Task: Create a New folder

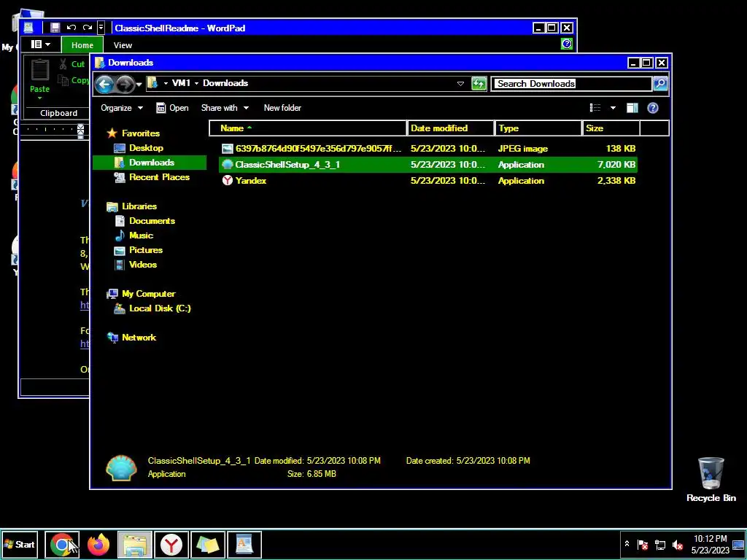Action: (x=282, y=108)
